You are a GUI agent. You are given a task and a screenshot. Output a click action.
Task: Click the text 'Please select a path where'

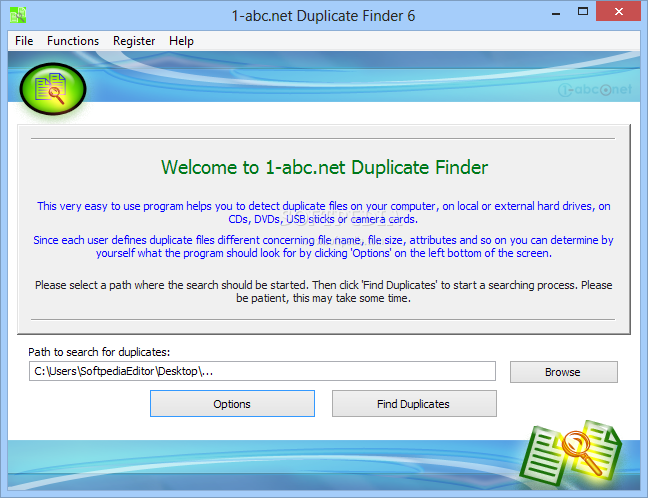point(100,285)
